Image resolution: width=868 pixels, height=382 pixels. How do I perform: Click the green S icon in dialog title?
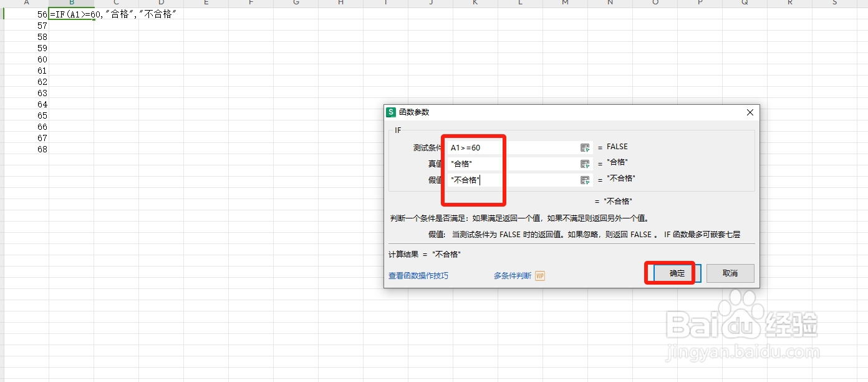391,112
